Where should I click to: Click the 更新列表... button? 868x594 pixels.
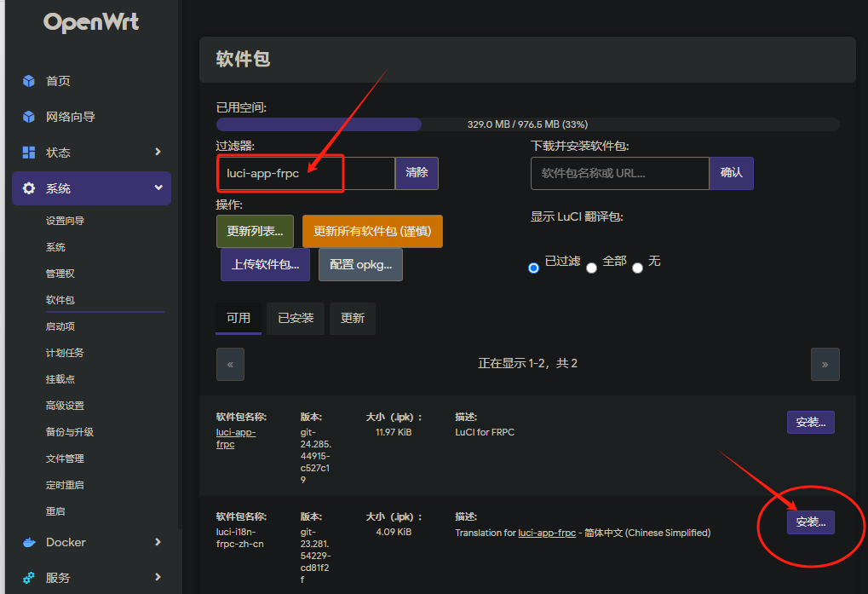256,232
